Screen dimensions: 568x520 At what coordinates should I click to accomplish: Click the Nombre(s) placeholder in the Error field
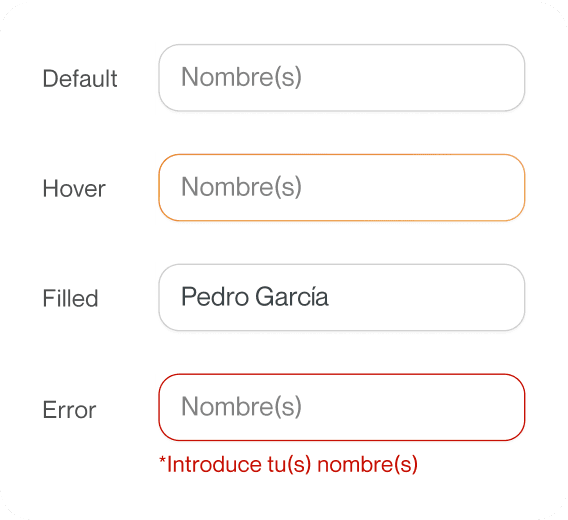click(x=241, y=407)
